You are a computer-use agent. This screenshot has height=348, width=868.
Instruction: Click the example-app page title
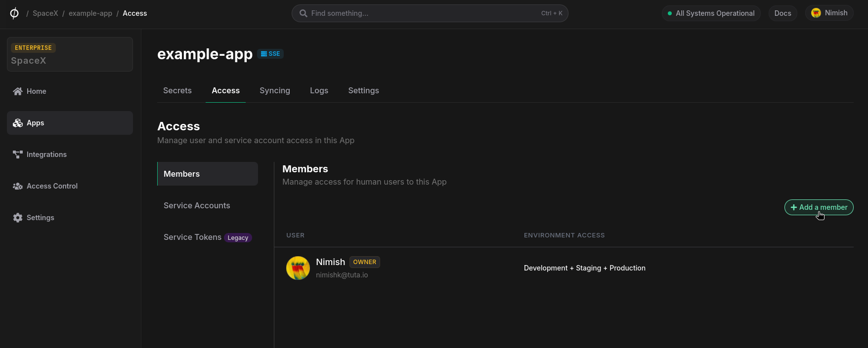pos(205,54)
